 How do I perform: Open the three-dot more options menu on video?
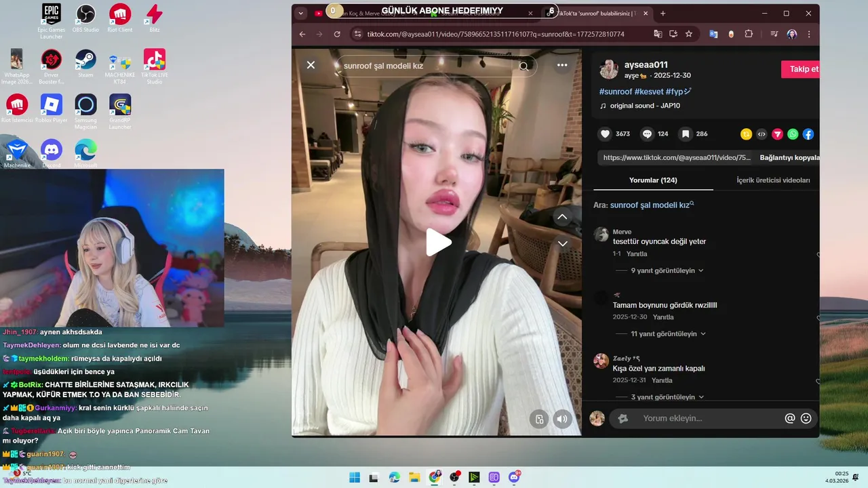click(562, 65)
